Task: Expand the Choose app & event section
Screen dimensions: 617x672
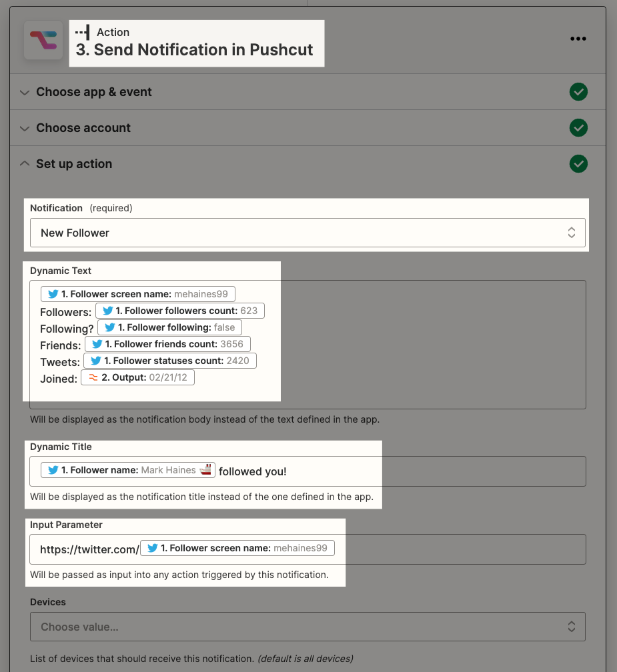Action: pyautogui.click(x=308, y=92)
